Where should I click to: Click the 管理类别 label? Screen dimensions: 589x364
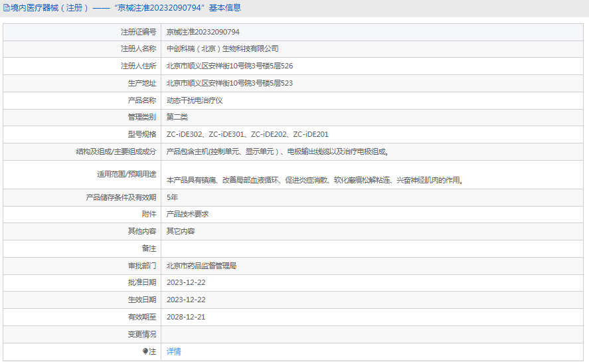142,117
